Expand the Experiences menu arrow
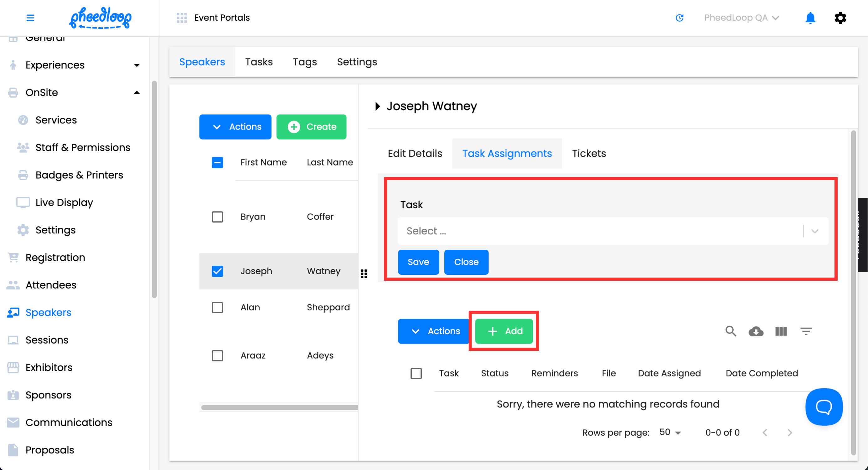The height and width of the screenshot is (470, 868). (x=137, y=65)
